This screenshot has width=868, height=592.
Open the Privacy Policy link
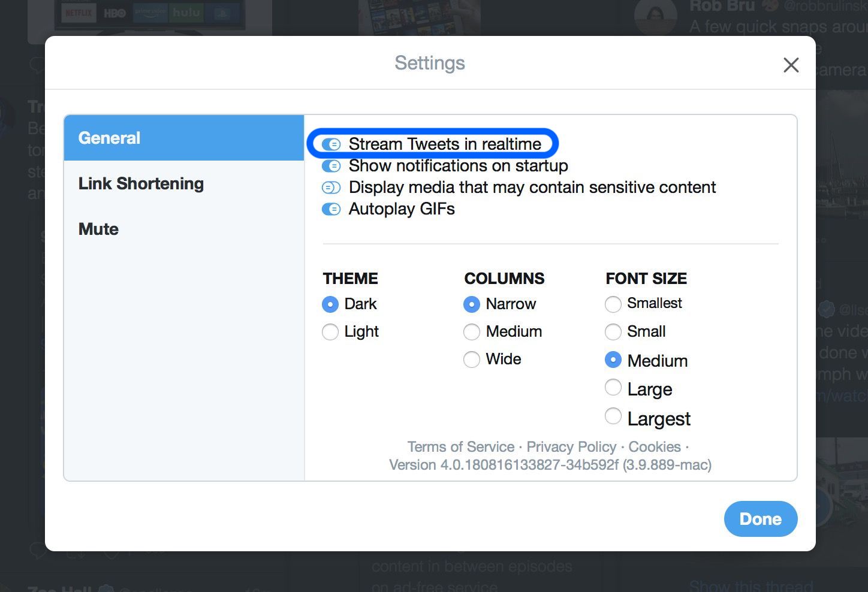[x=571, y=446]
